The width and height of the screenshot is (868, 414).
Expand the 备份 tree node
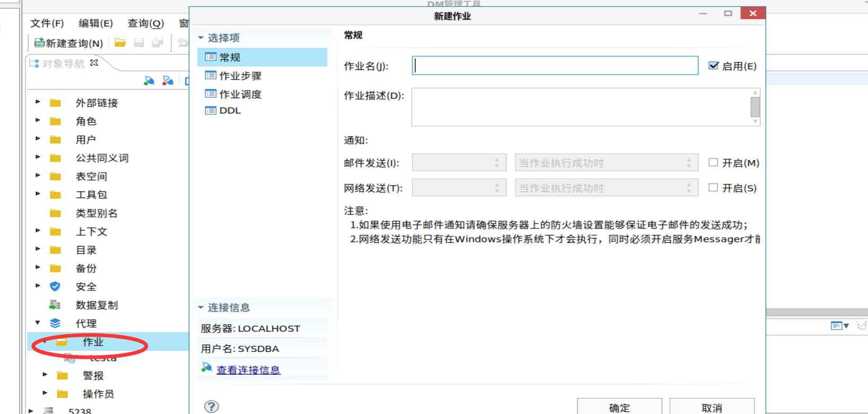pos(38,267)
